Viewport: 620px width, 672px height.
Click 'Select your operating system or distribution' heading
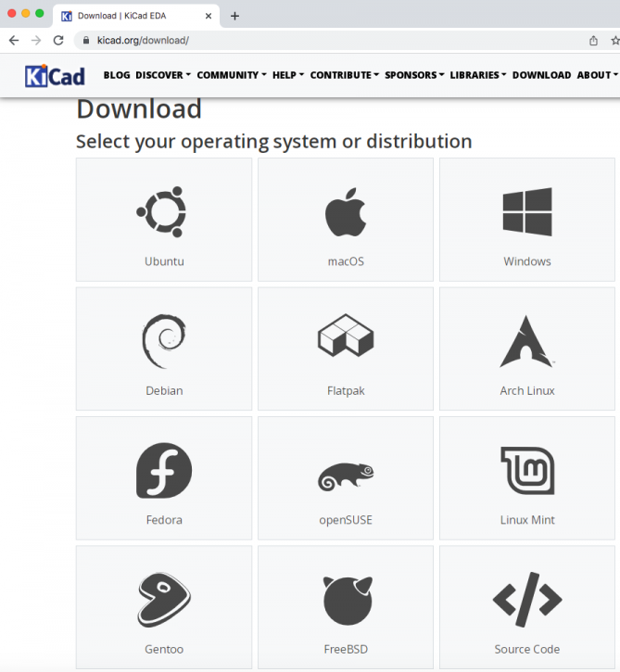coord(274,142)
